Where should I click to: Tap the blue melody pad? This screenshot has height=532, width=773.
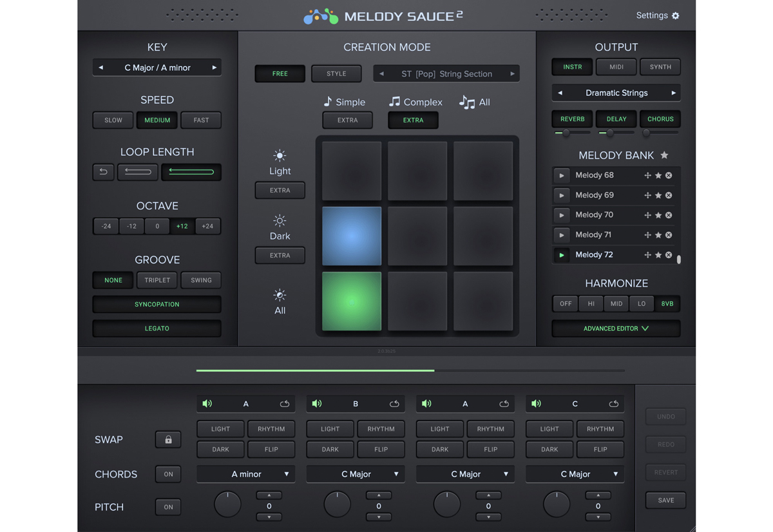(352, 236)
